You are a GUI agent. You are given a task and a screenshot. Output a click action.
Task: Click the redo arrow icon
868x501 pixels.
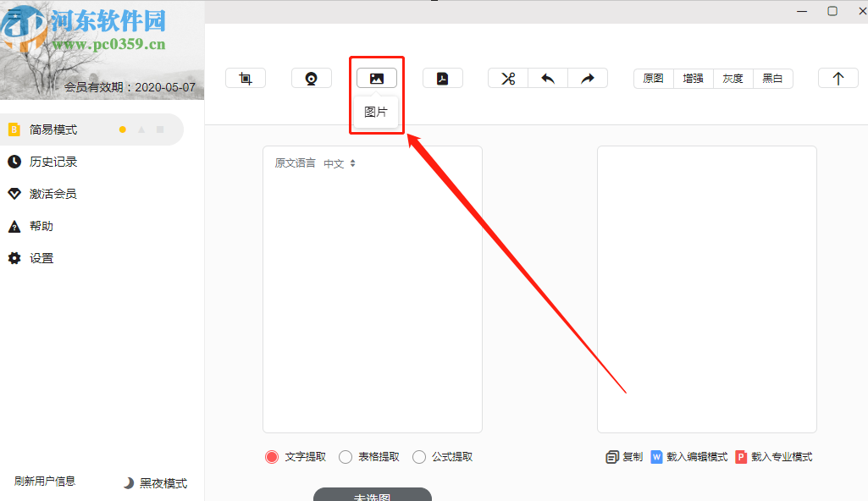tap(588, 77)
